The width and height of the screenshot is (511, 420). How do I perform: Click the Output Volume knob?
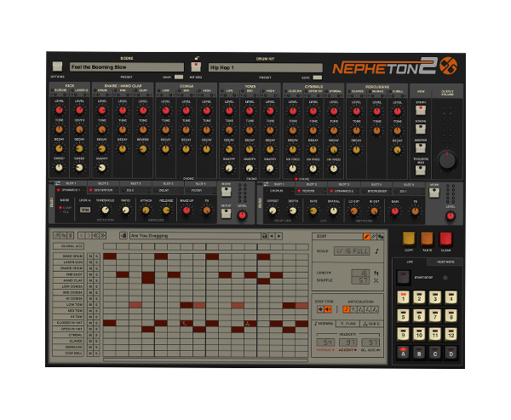pyautogui.click(x=447, y=160)
